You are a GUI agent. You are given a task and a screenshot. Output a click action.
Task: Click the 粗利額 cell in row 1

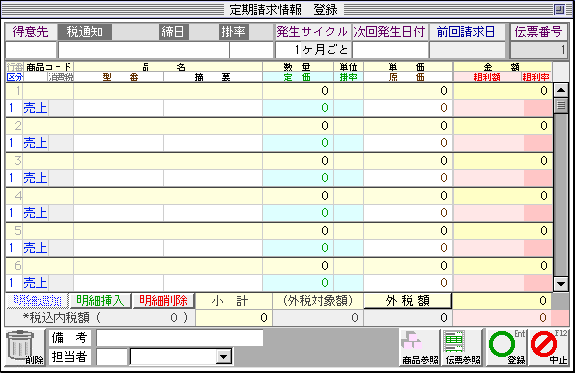coord(489,108)
